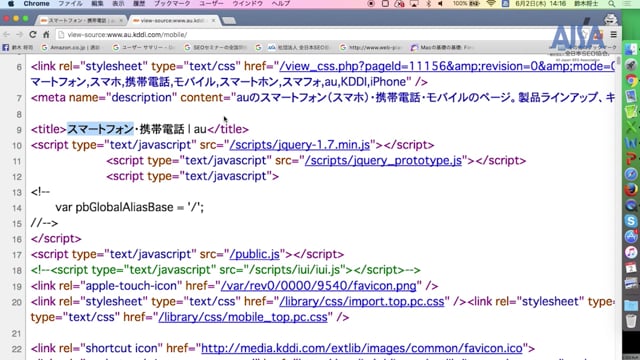Open the /library/css/import.top.pc.css link

(362, 302)
